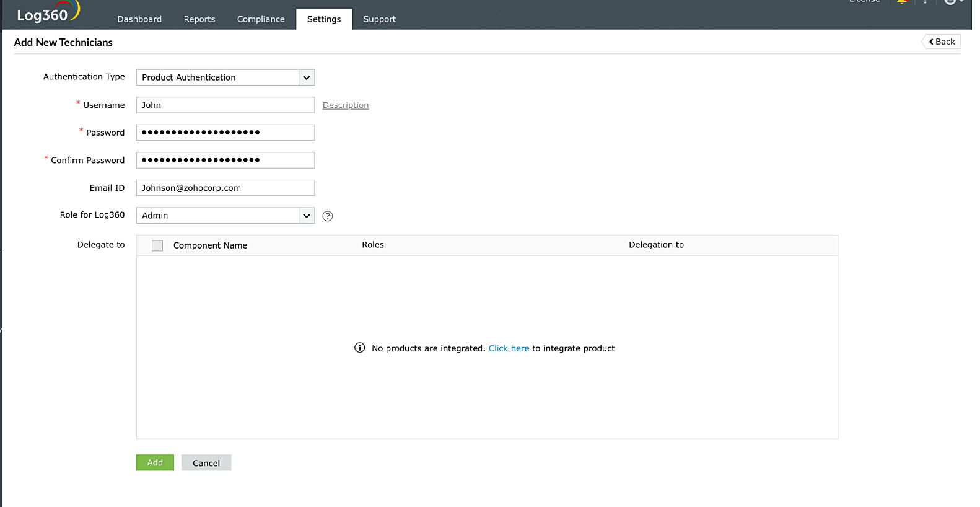Open the Dashboard tab

[139, 19]
